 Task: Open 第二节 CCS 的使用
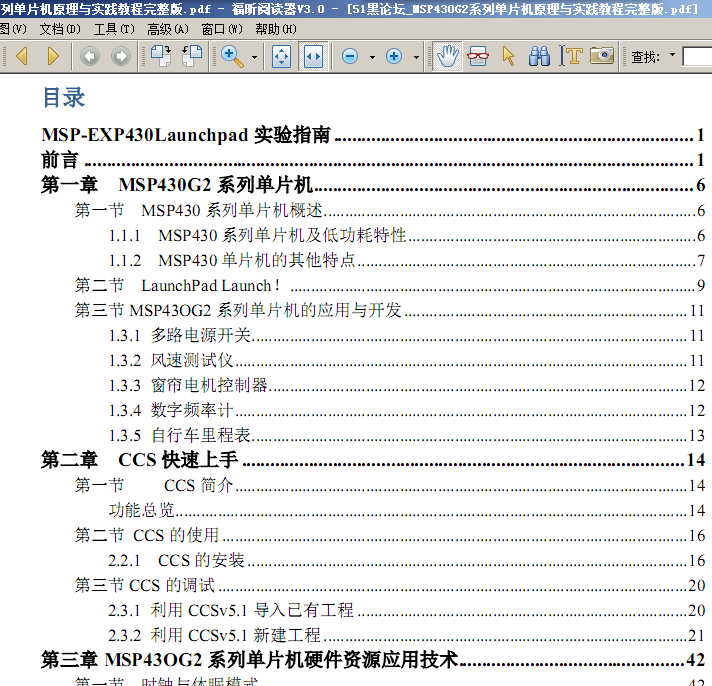point(390,535)
